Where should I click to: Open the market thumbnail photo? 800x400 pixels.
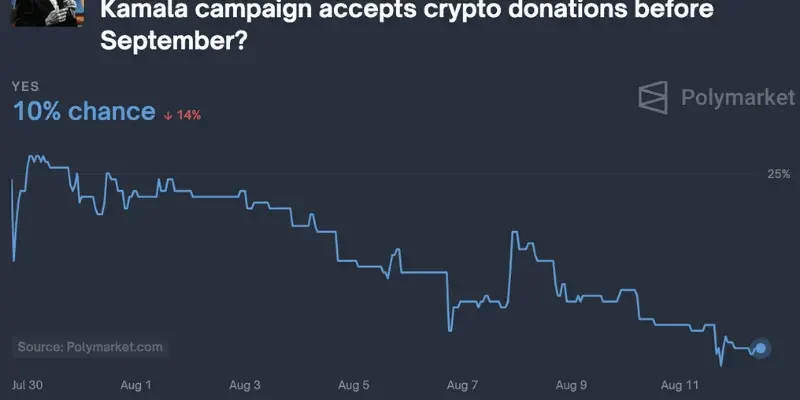coord(46,10)
